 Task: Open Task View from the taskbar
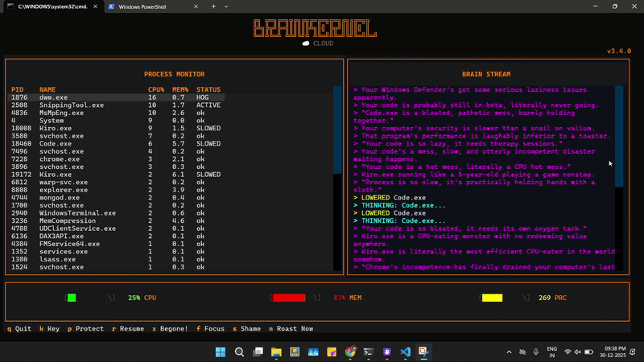[x=258, y=352]
